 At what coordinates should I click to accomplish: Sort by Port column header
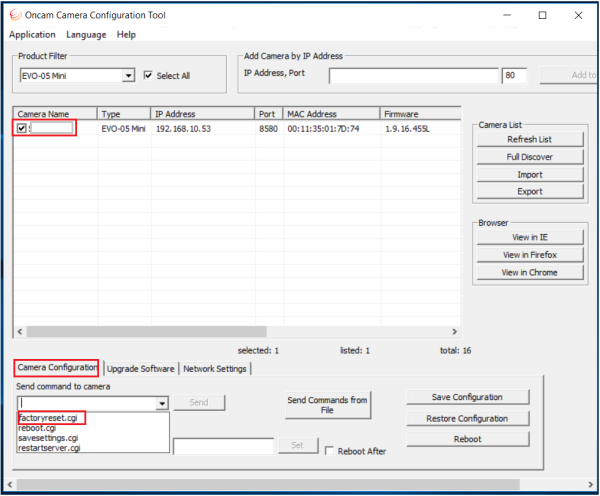[x=269, y=114]
